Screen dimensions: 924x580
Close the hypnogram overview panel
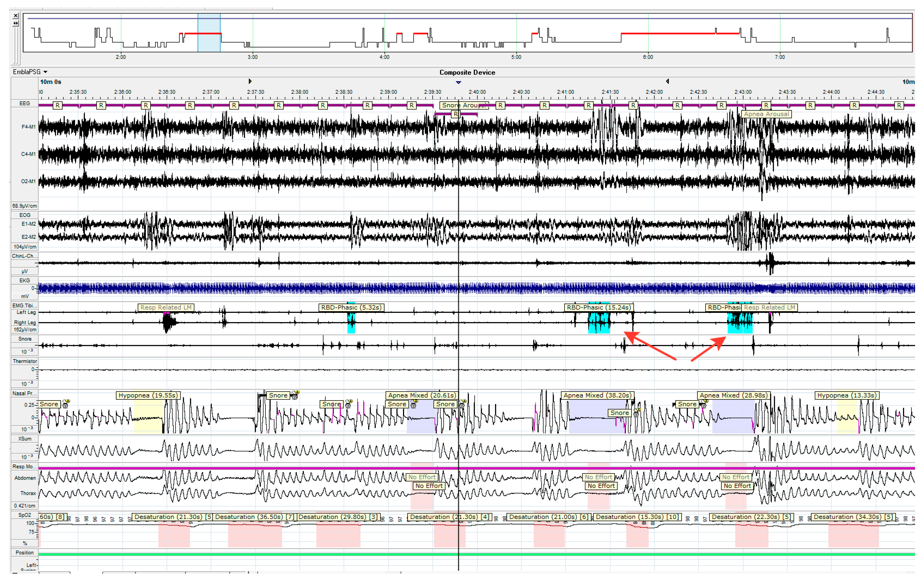coord(15,16)
